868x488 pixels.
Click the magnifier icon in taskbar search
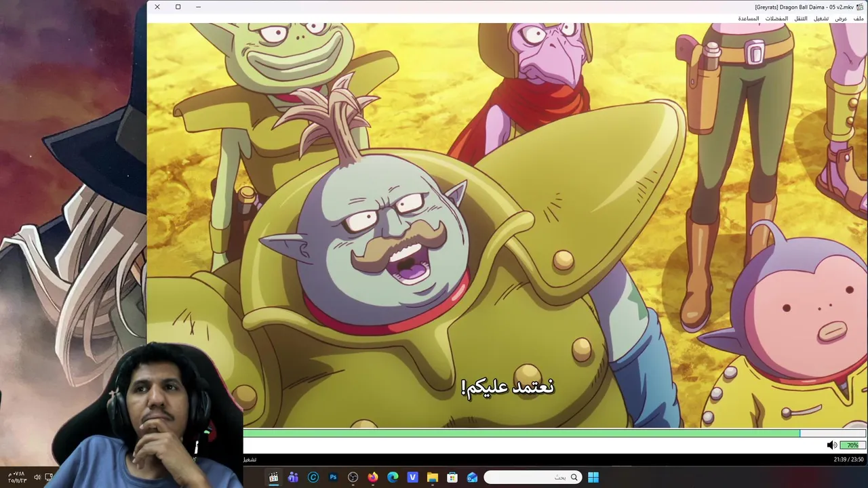click(574, 477)
